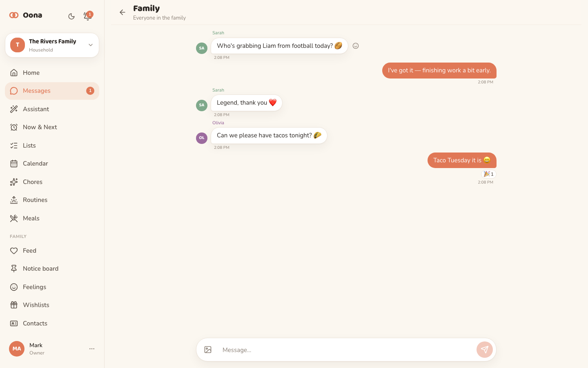Go to Now & Next
This screenshot has width=588, height=368.
52,127
